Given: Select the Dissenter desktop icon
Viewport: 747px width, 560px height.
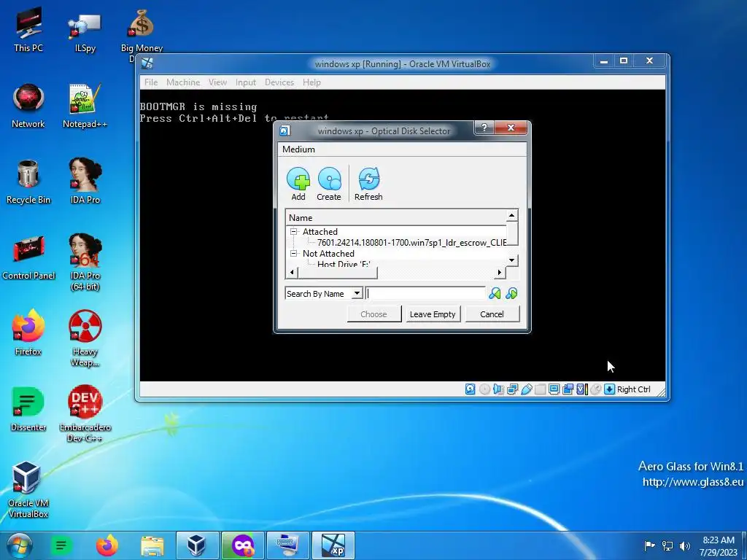Looking at the screenshot, I should click(x=28, y=408).
